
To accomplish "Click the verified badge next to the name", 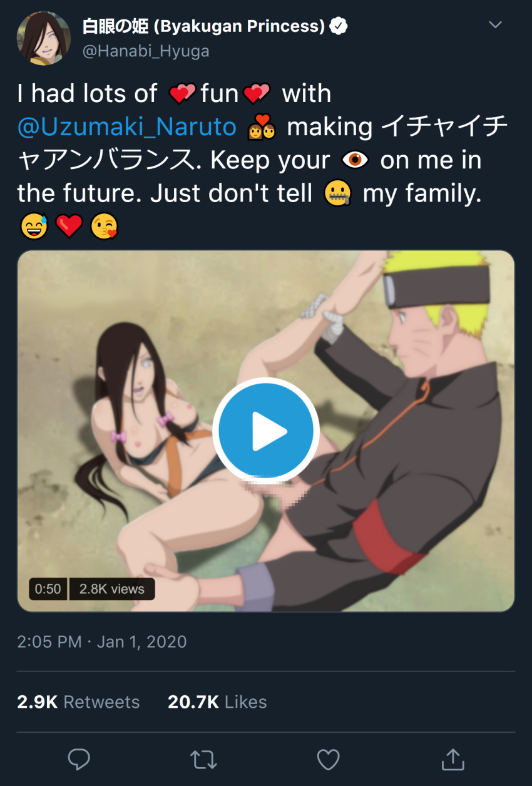I will pos(339,26).
